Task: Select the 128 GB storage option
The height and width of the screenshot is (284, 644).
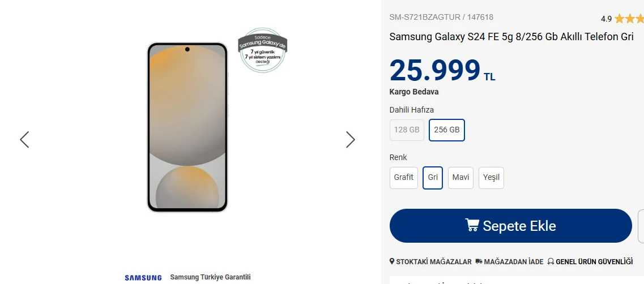Action: pyautogui.click(x=407, y=130)
